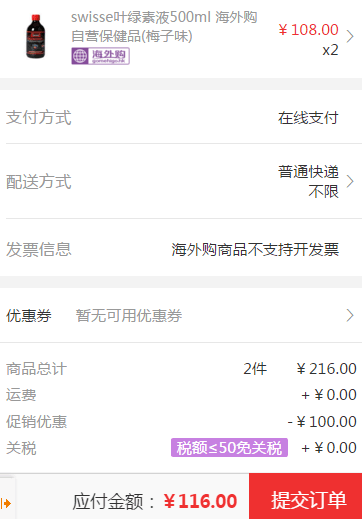Image resolution: width=362 pixels, height=519 pixels.
Task: Open the swisse product bottle thumbnail
Action: click(36, 36)
